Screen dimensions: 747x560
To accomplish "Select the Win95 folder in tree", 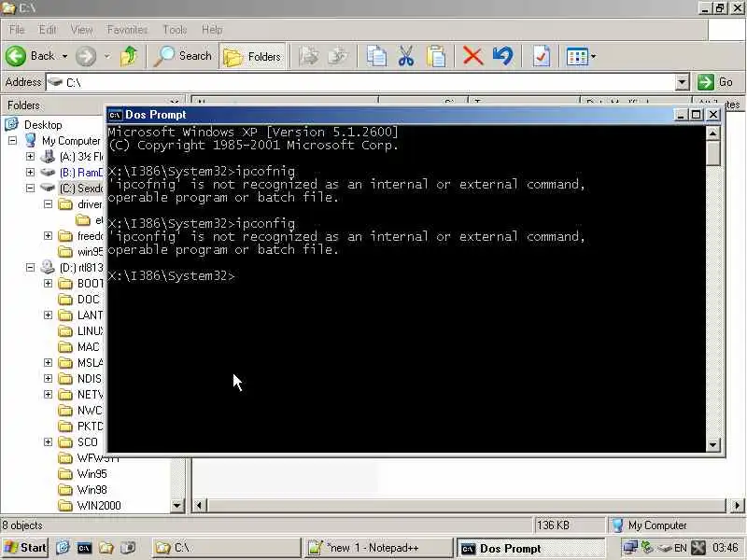I will pyautogui.click(x=92, y=474).
